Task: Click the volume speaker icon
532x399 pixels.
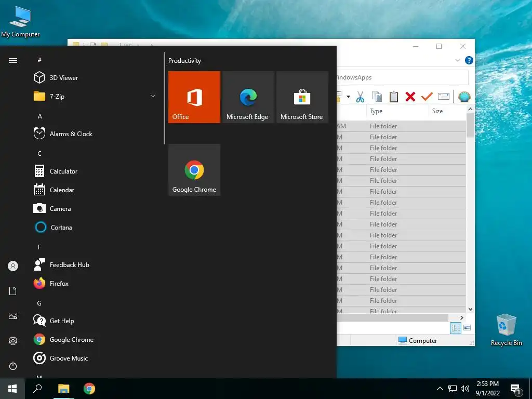Action: (x=465, y=389)
